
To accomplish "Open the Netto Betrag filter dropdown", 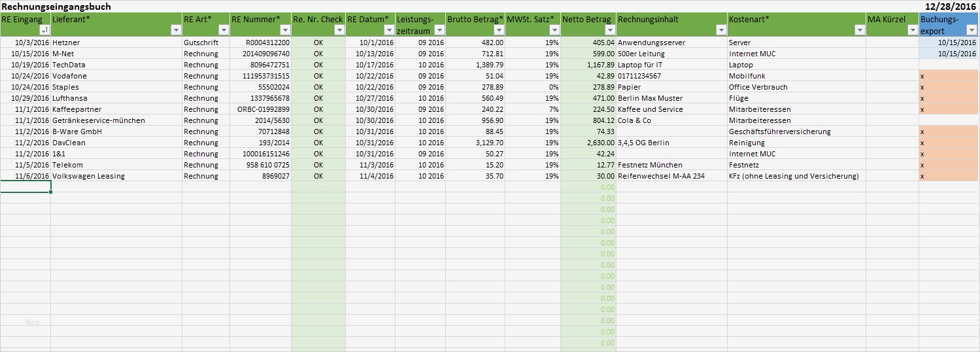I will [610, 30].
